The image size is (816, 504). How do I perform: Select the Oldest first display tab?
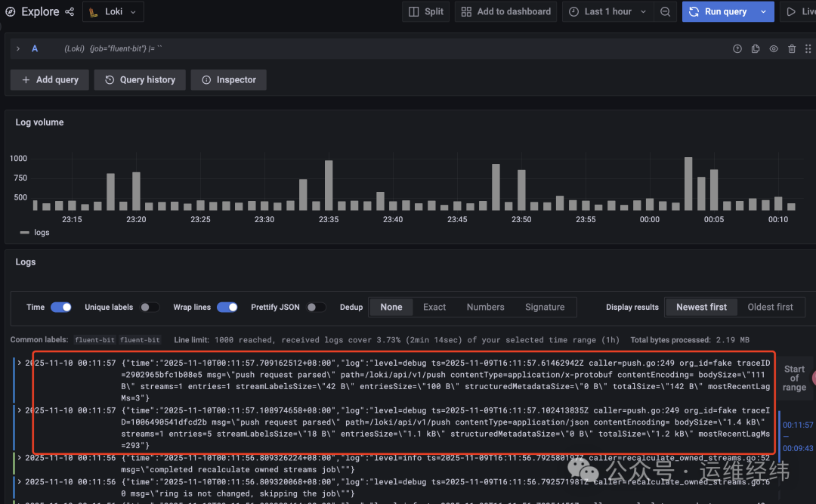tap(770, 307)
